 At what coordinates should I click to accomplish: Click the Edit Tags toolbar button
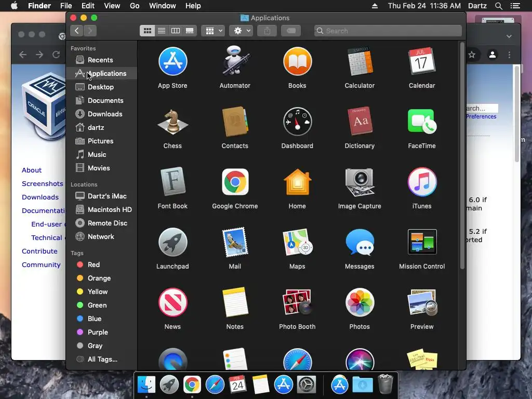(291, 31)
